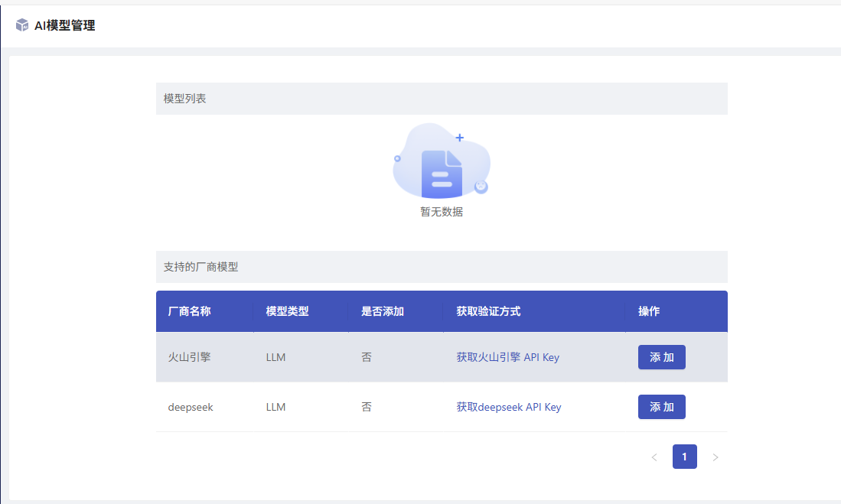
Task: Add the deepseek model with 添加 button
Action: (662, 407)
